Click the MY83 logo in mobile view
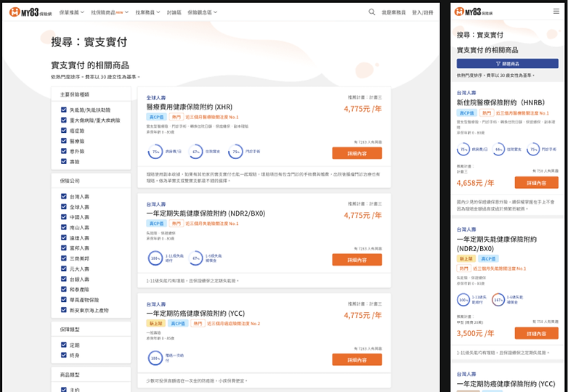The image size is (568, 392). tap(473, 12)
